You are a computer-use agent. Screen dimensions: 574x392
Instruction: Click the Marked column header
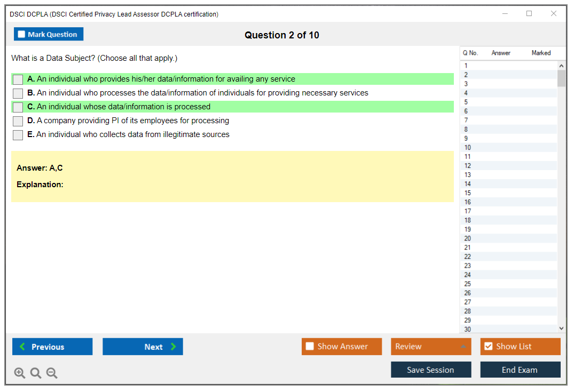(541, 53)
